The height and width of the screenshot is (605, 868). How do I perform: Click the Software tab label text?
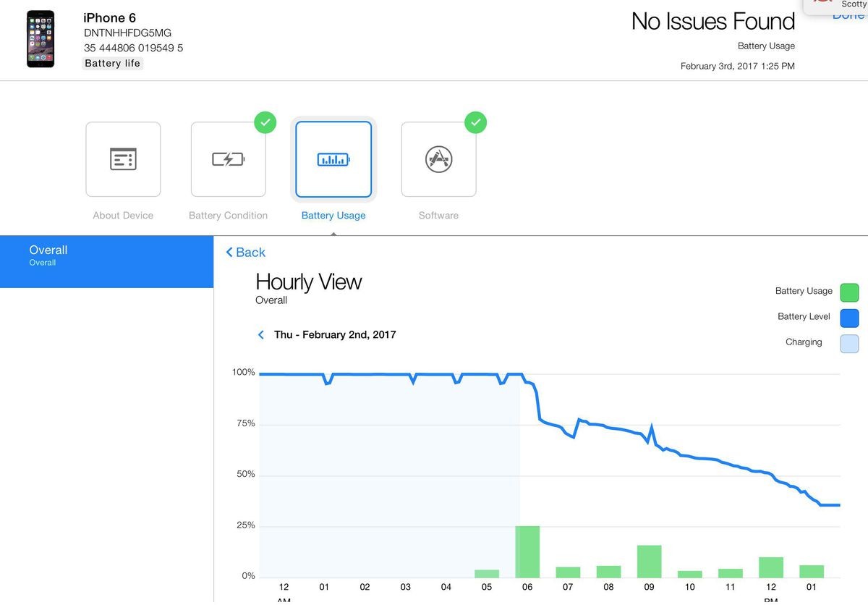click(438, 216)
